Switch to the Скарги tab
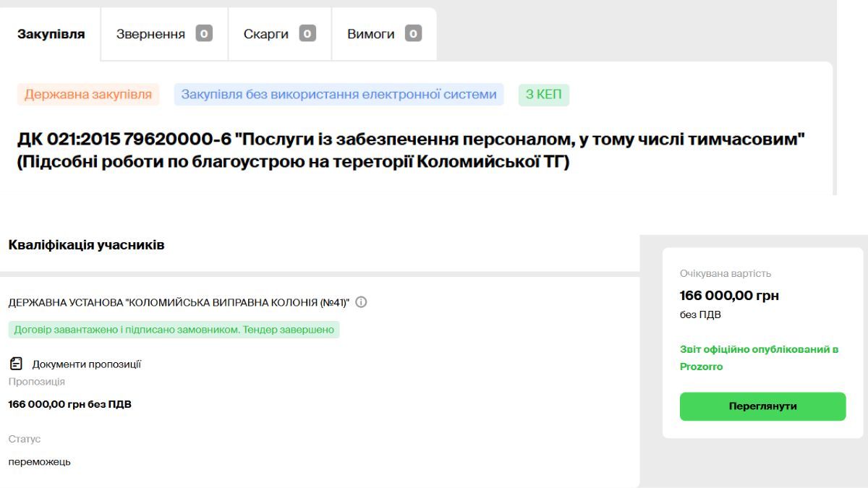Viewport: 868px width, 488px height. (x=265, y=34)
